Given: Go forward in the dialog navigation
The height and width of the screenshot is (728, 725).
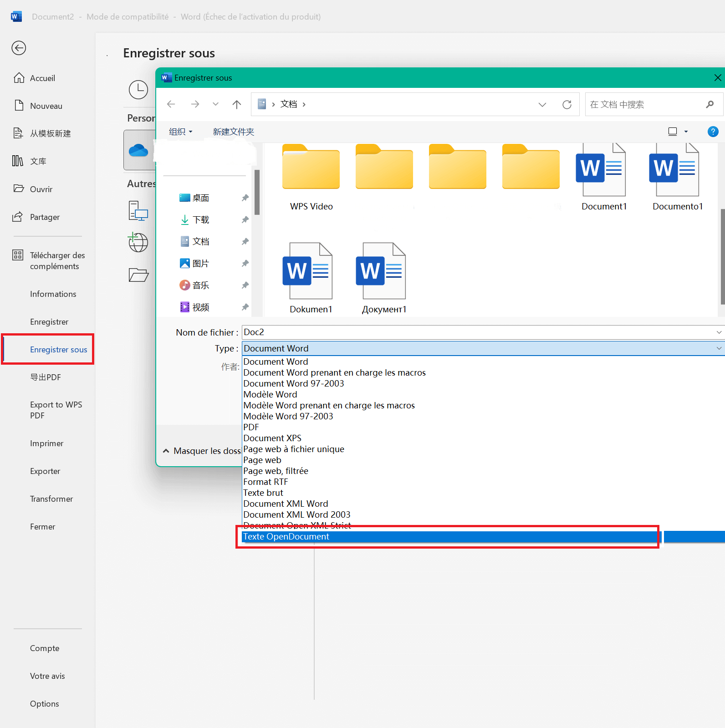Looking at the screenshot, I should pos(195,104).
